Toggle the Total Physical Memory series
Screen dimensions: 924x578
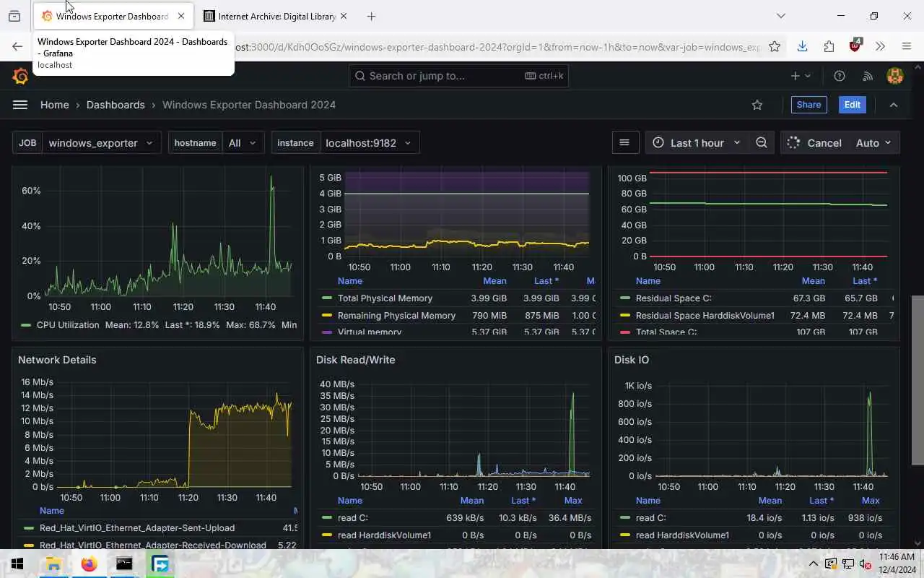385,298
